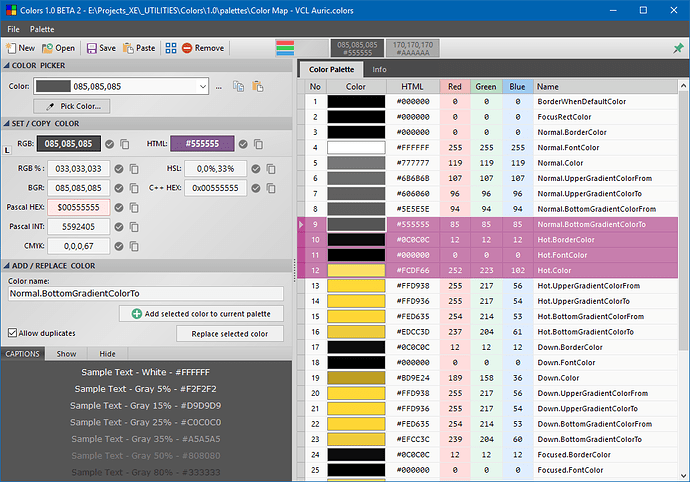Copy the CMYK value using its copy icon
This screenshot has width=690, height=482.
pos(136,245)
